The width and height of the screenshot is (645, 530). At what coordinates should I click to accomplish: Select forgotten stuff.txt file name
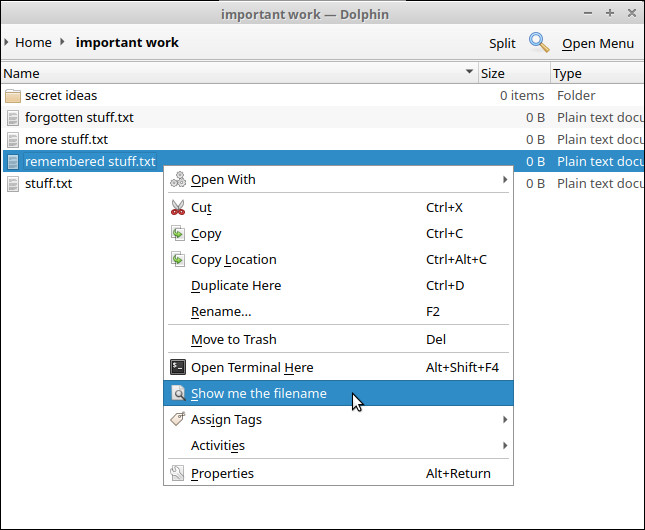point(79,118)
